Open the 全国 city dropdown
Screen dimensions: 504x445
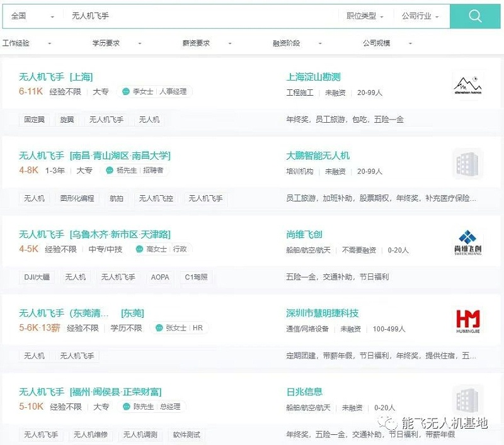[33, 16]
